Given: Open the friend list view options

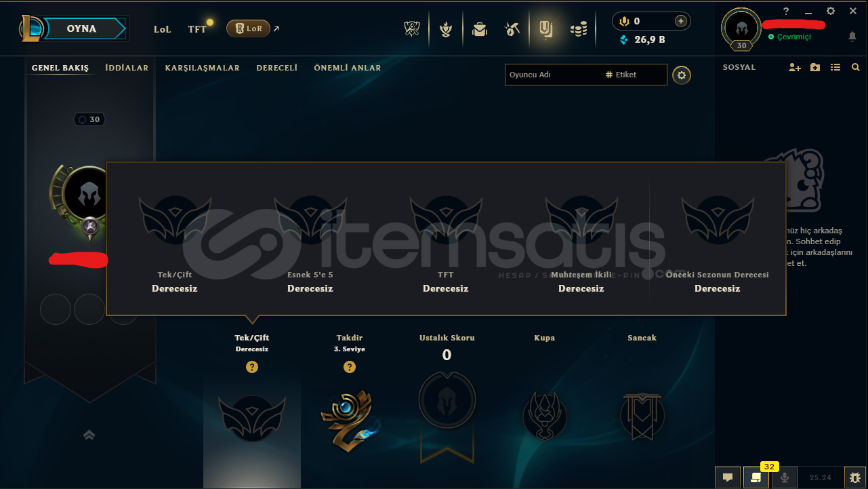Looking at the screenshot, I should (835, 68).
